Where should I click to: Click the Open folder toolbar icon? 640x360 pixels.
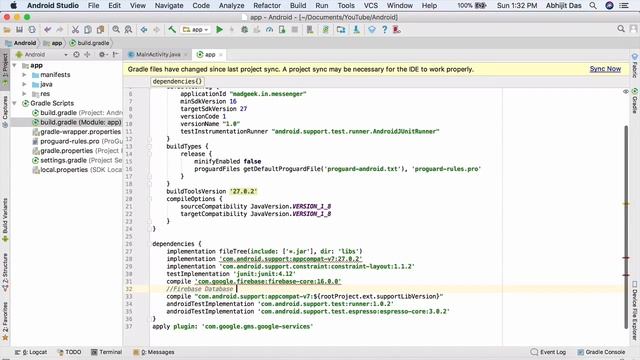click(x=7, y=29)
